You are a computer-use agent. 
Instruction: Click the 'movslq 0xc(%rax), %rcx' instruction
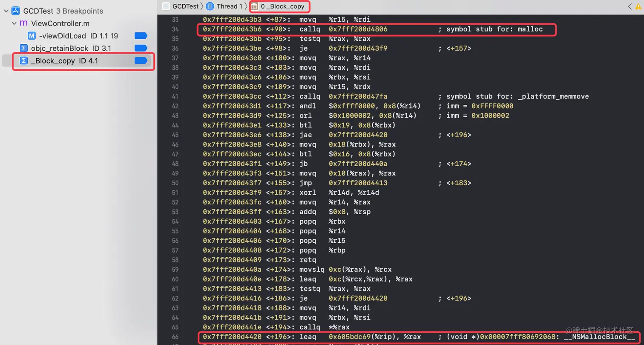coord(345,270)
